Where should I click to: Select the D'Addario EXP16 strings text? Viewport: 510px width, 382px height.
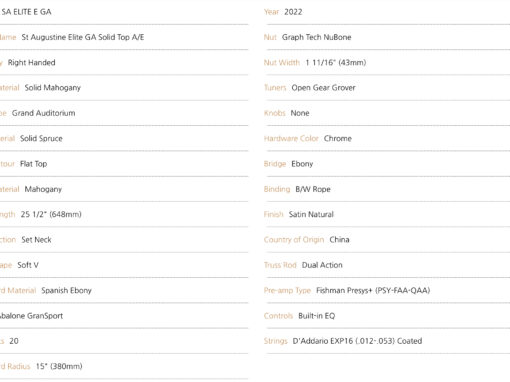(357, 341)
